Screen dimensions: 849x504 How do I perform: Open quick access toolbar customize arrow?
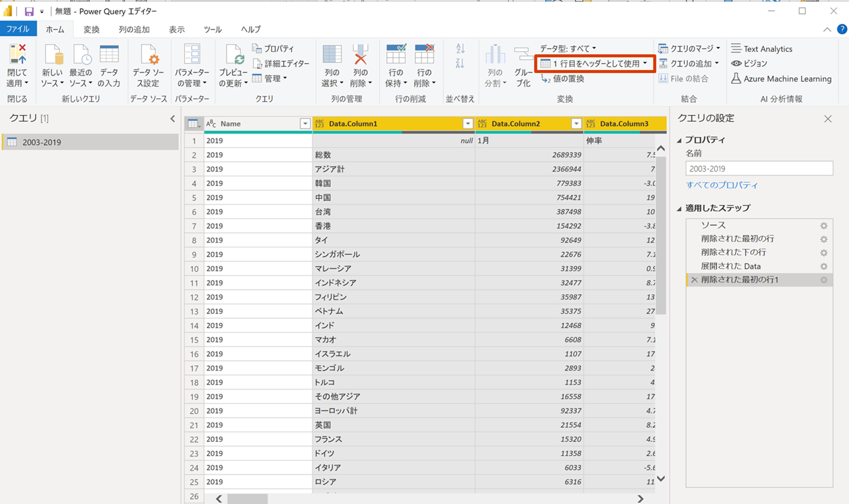(42, 12)
